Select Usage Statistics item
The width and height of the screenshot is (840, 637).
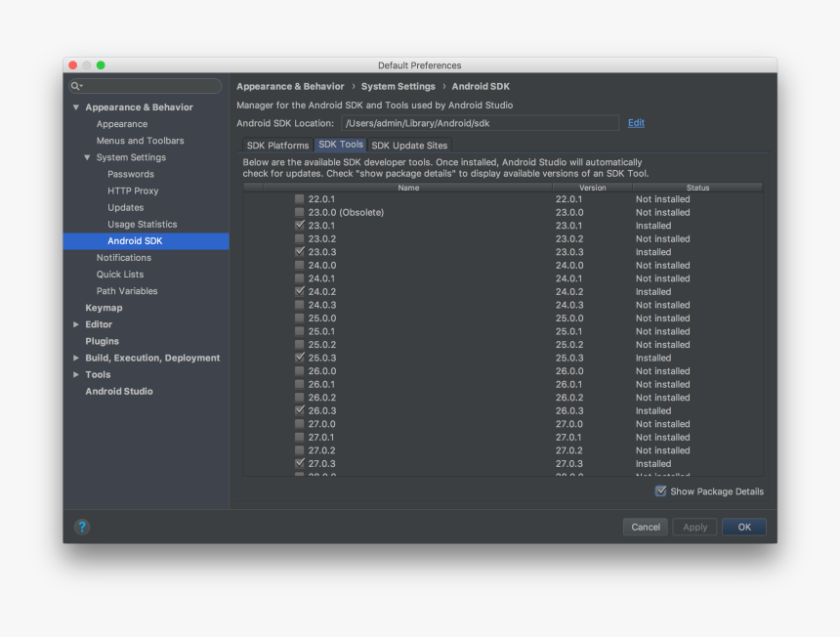[142, 224]
